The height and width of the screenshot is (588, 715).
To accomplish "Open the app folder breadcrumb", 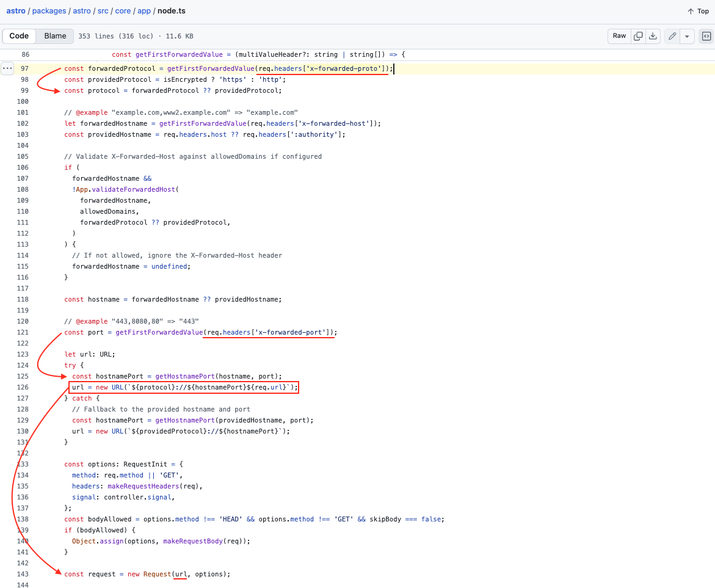I will [143, 11].
